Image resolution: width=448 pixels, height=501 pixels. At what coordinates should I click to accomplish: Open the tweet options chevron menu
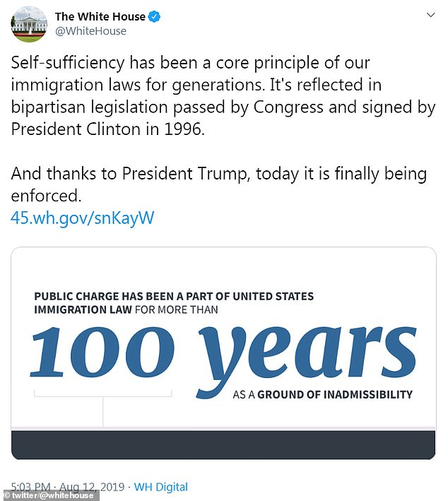(x=430, y=15)
